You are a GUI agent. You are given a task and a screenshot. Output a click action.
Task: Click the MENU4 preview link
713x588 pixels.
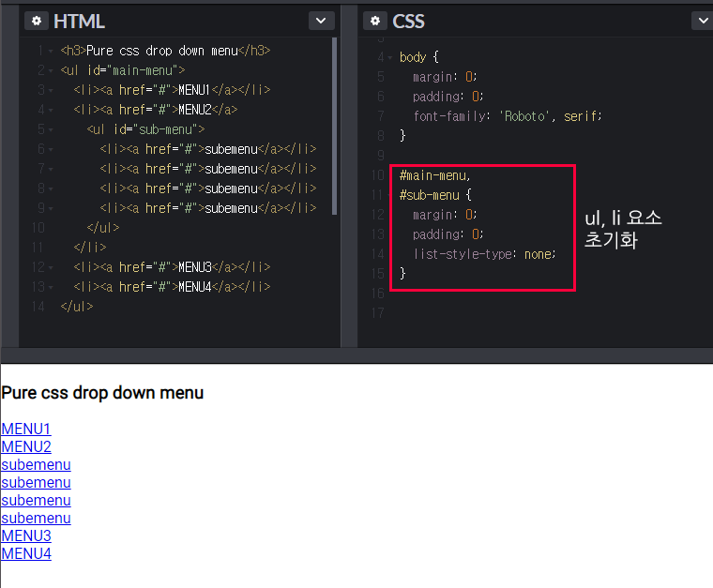(x=26, y=553)
